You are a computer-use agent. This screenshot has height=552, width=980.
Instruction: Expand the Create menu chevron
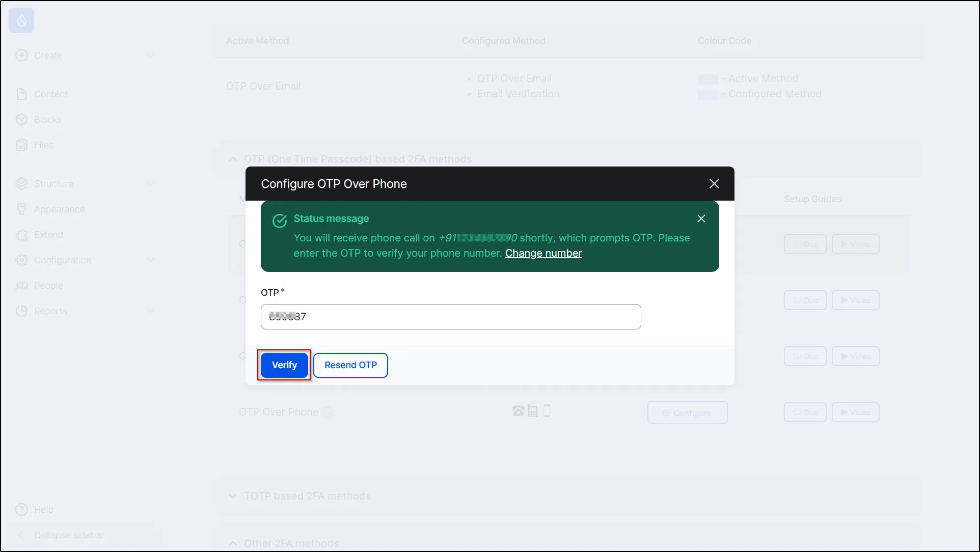point(151,55)
